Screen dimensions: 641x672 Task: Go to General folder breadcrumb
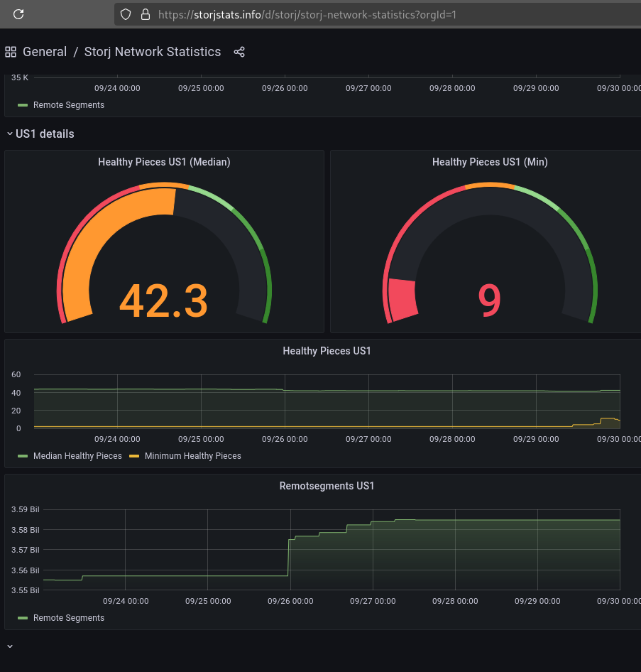45,52
